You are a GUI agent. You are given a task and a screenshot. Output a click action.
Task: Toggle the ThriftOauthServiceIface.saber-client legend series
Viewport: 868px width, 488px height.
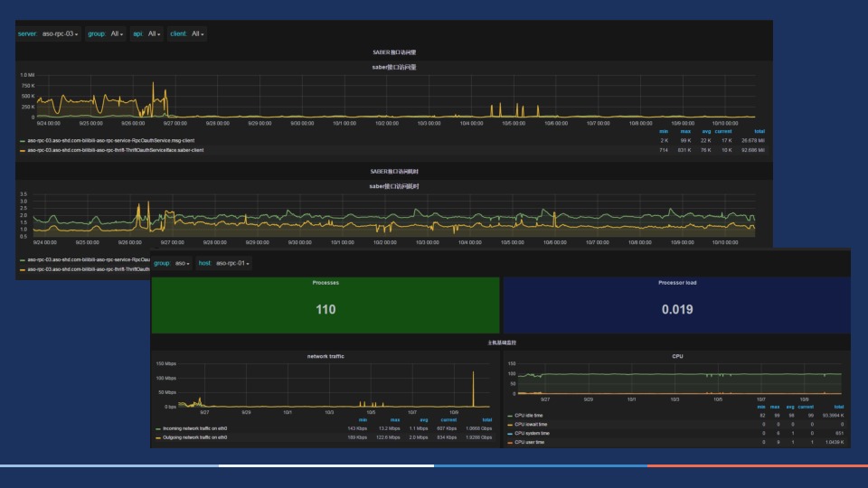[115, 150]
